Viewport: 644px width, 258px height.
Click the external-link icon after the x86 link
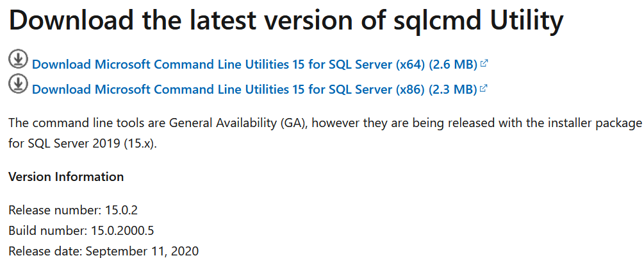coord(484,88)
